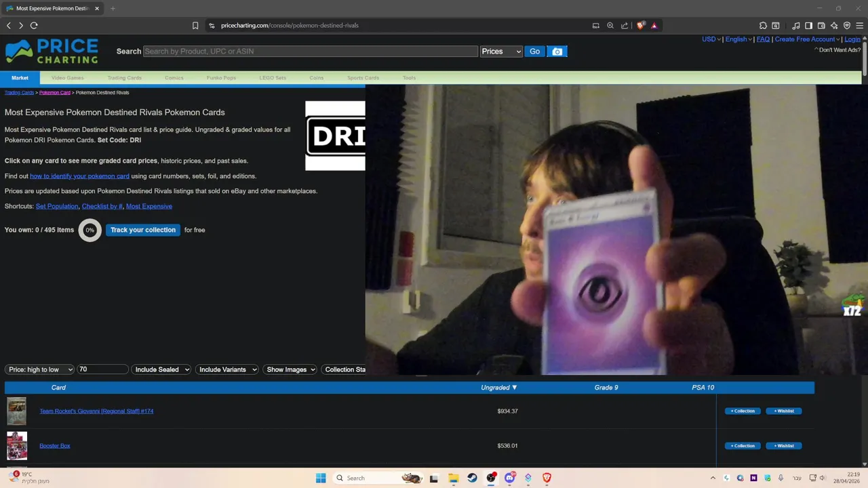Open the Trading Cards menu tab
The image size is (868, 488).
[124, 78]
